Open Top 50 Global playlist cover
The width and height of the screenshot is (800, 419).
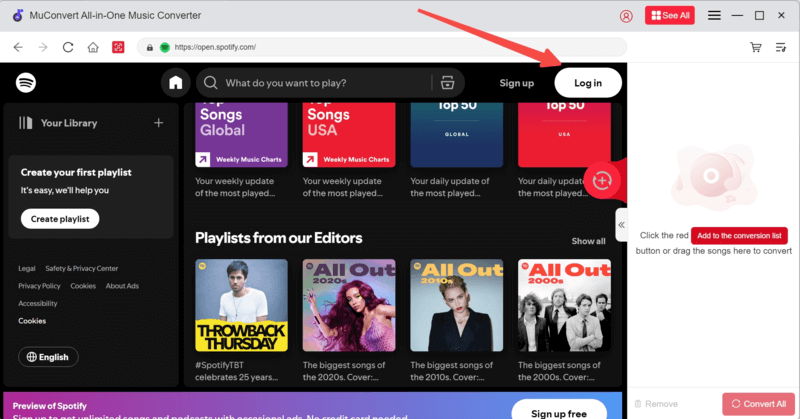click(457, 135)
